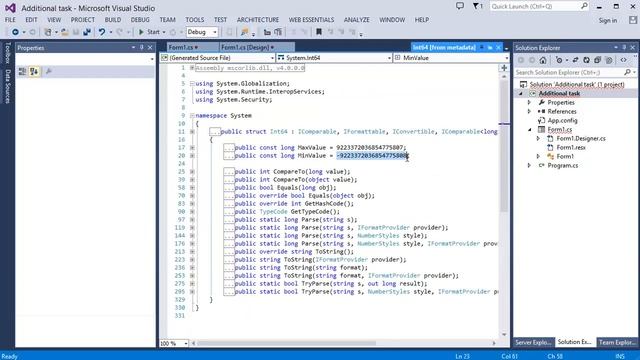Switch to Team Explorer bottom tab
The width and height of the screenshot is (640, 360).
(617, 342)
